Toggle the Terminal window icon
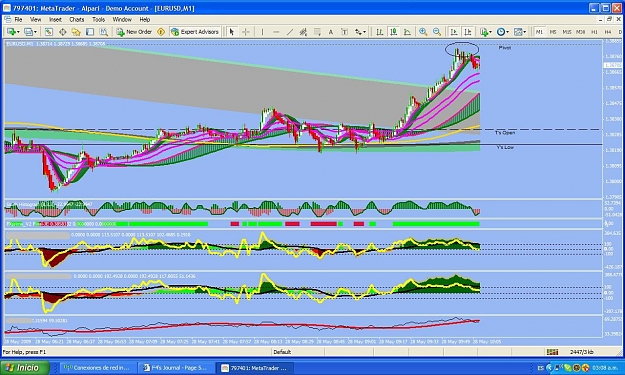 90,32
